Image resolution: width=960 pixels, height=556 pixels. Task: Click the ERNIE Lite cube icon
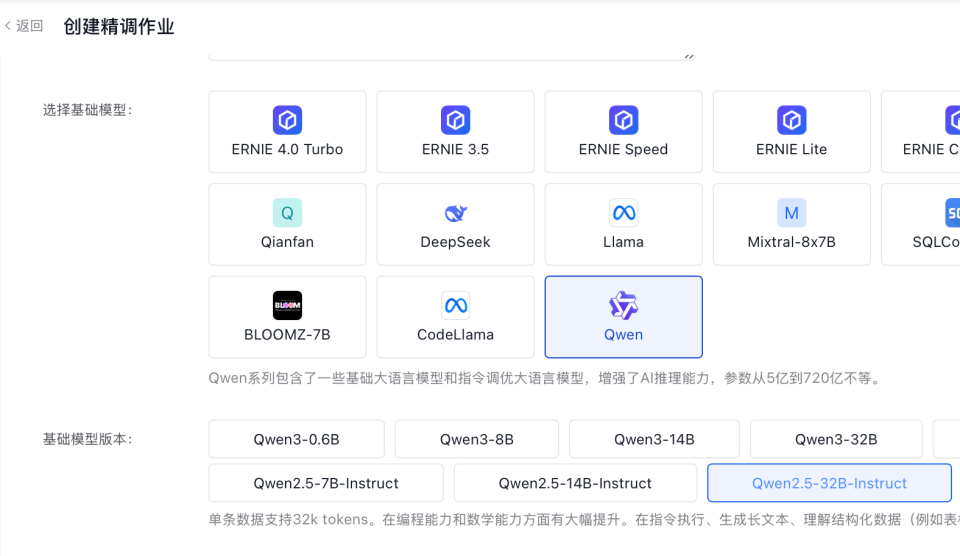tap(791, 119)
